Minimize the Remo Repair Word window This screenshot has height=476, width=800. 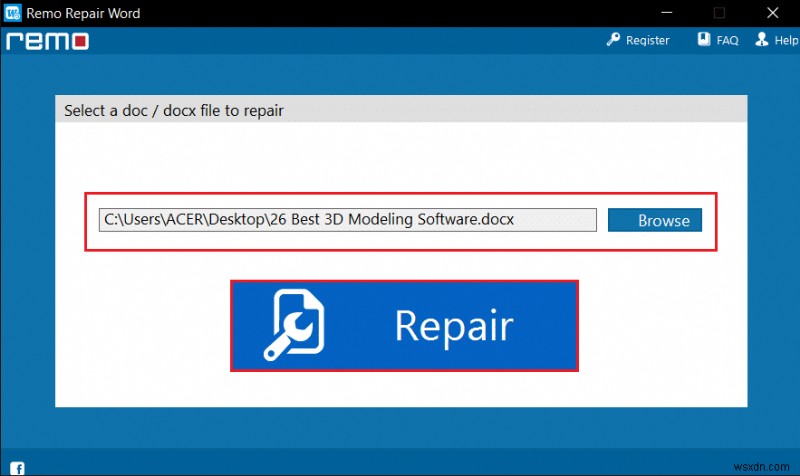[667, 13]
